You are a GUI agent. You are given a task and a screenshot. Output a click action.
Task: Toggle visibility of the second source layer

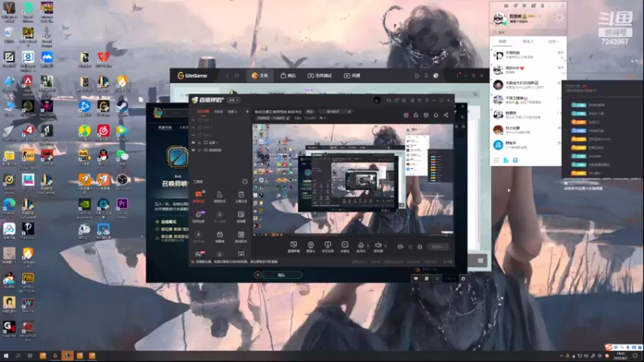tap(193, 128)
